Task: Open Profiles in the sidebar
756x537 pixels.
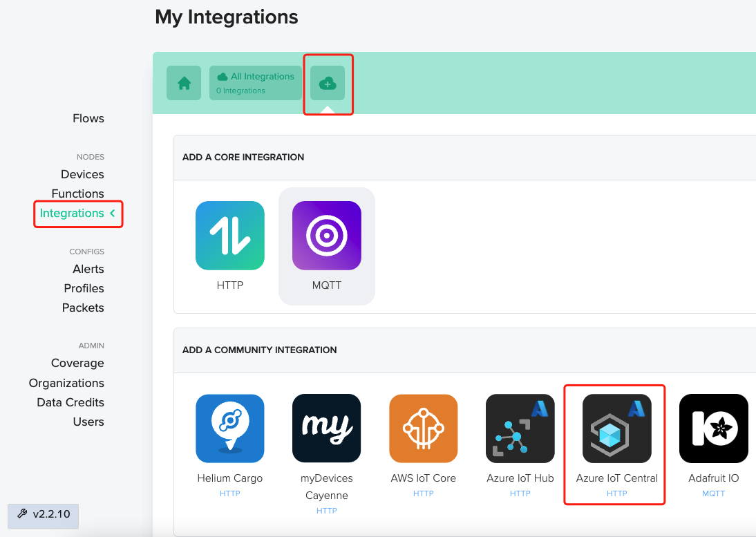Action: point(84,288)
